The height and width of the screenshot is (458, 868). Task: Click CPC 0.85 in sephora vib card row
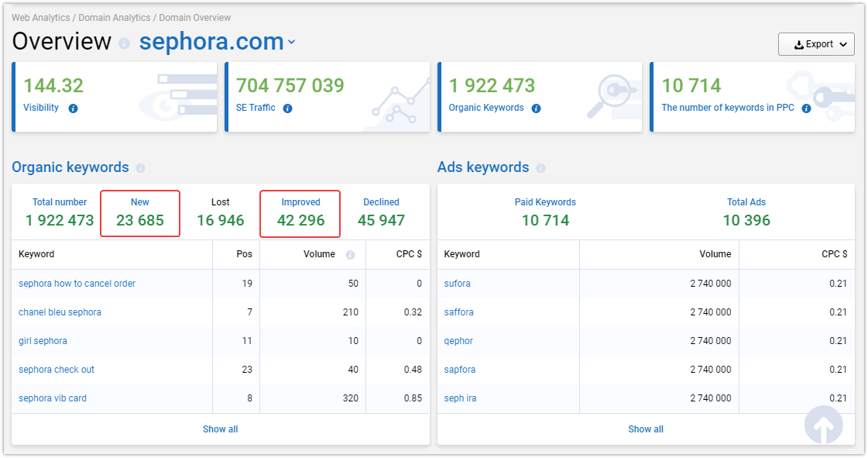(413, 398)
